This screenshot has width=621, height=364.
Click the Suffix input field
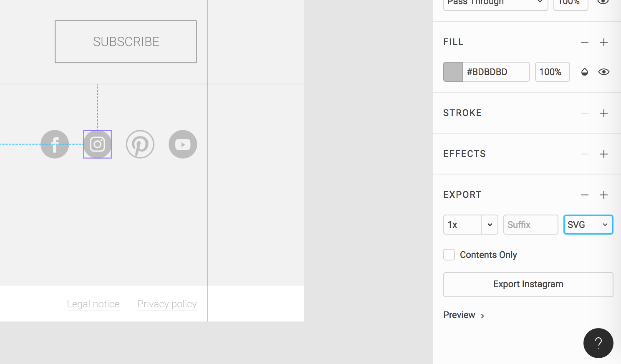530,224
